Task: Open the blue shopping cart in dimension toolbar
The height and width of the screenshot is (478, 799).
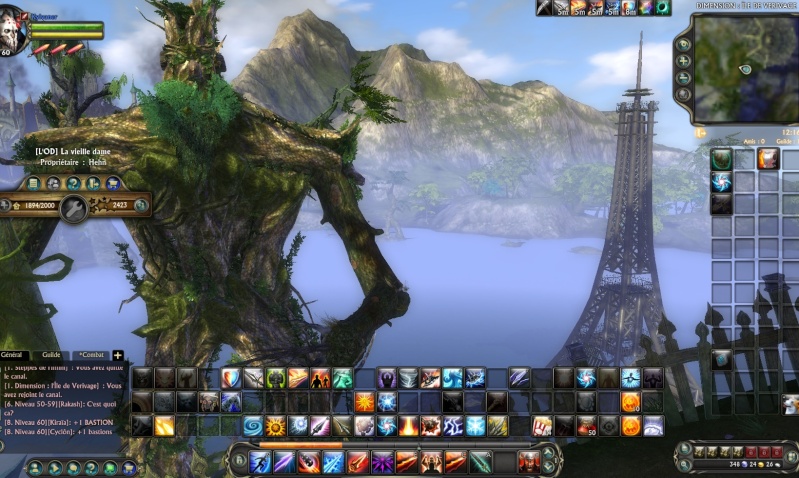Action: click(113, 183)
